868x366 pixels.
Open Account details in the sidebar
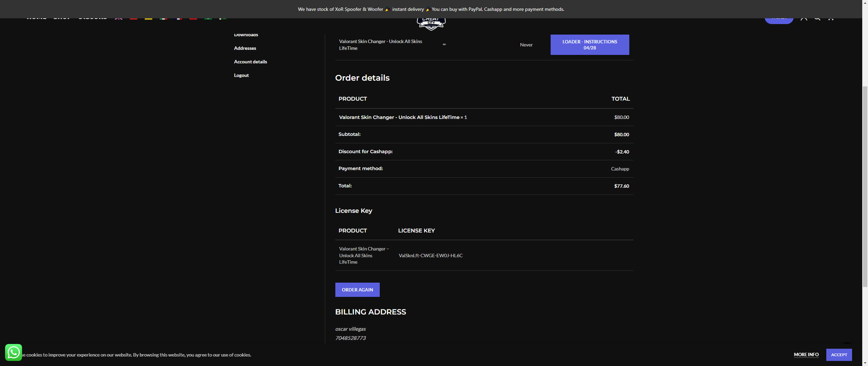coord(250,62)
